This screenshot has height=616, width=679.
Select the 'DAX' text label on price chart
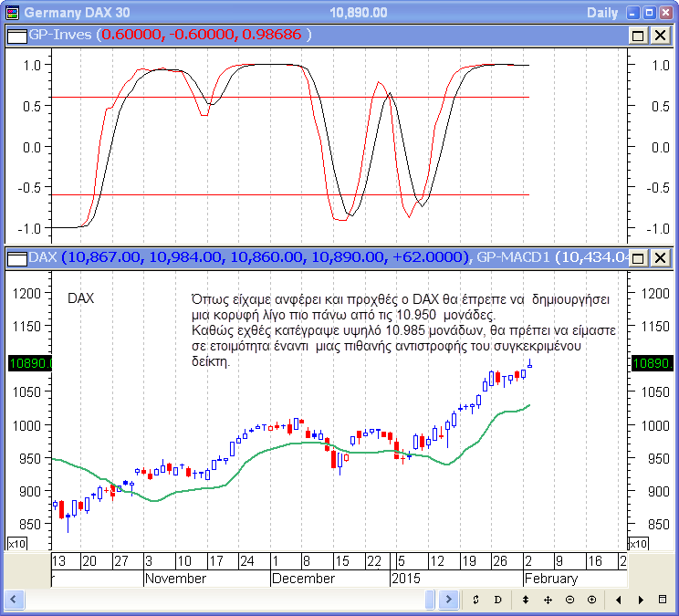click(x=81, y=298)
